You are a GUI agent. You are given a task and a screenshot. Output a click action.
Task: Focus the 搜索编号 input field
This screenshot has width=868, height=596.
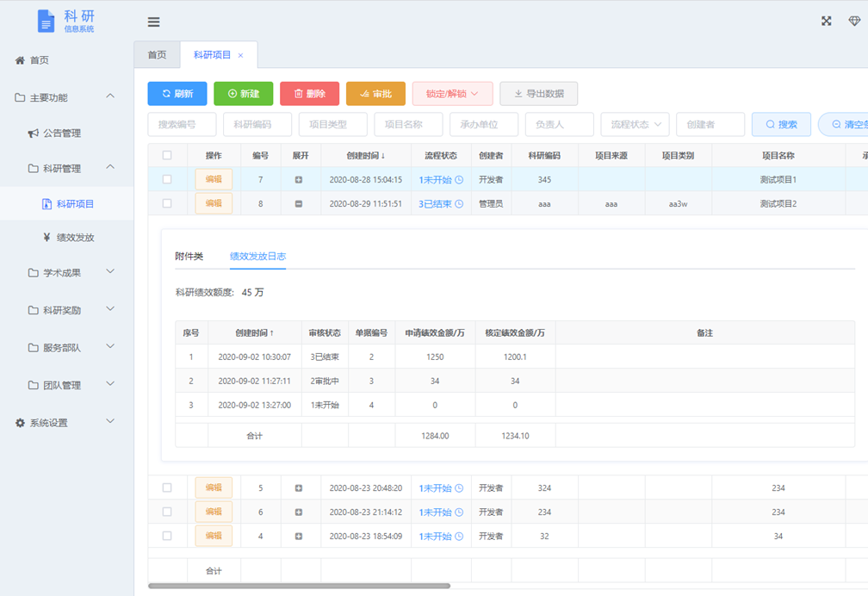(x=183, y=125)
